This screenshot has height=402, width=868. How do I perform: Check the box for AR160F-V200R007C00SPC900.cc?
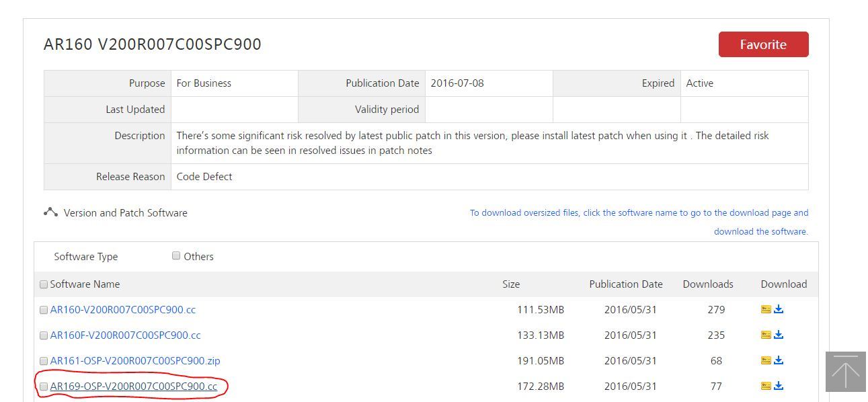pyautogui.click(x=44, y=335)
